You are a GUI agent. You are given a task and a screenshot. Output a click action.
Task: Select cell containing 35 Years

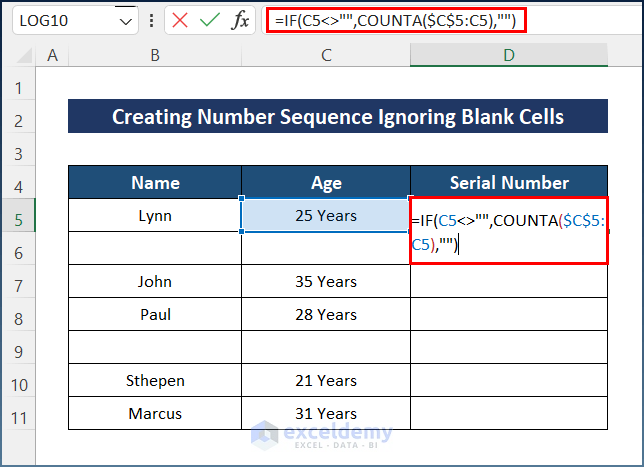(x=326, y=281)
